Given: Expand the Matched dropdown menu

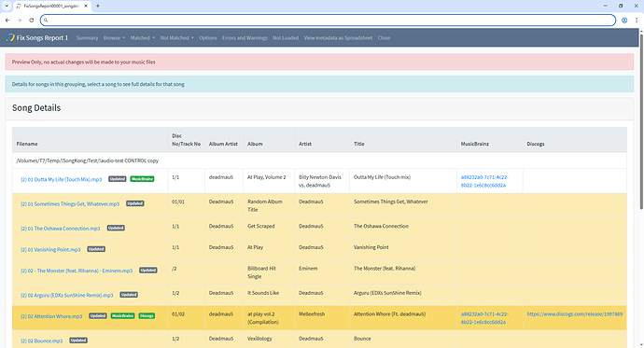Looking at the screenshot, I should 143,37.
